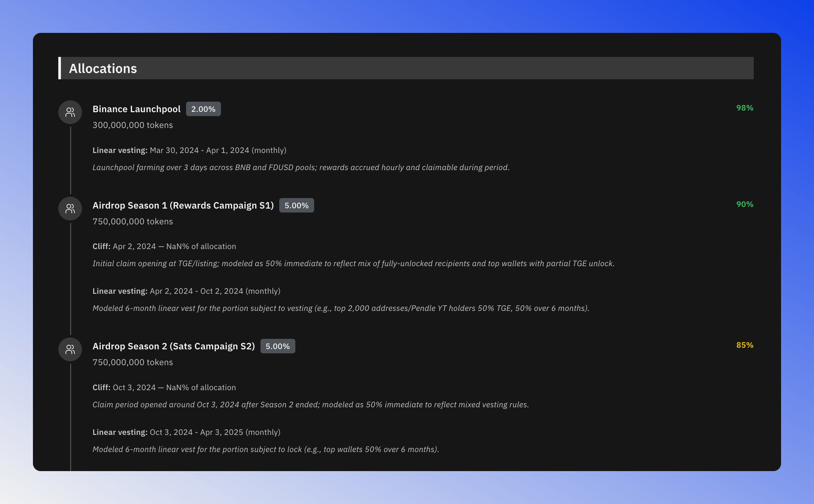Click the 98% confidence score
The image size is (814, 504).
pyautogui.click(x=744, y=108)
